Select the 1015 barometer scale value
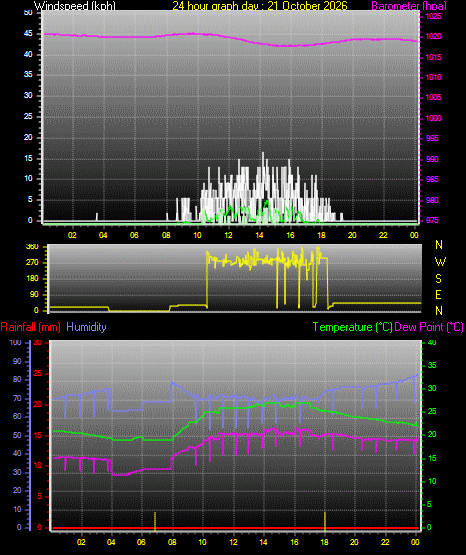 pyautogui.click(x=433, y=57)
